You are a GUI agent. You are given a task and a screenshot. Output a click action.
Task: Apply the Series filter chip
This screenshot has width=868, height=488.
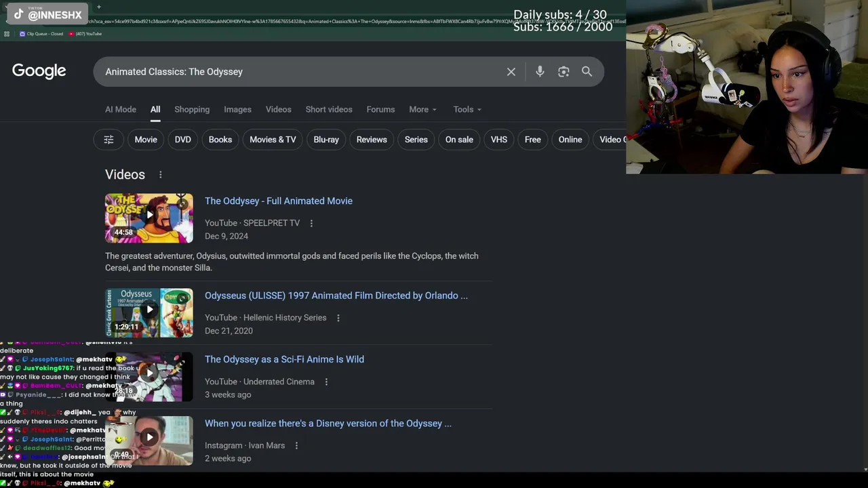click(416, 140)
